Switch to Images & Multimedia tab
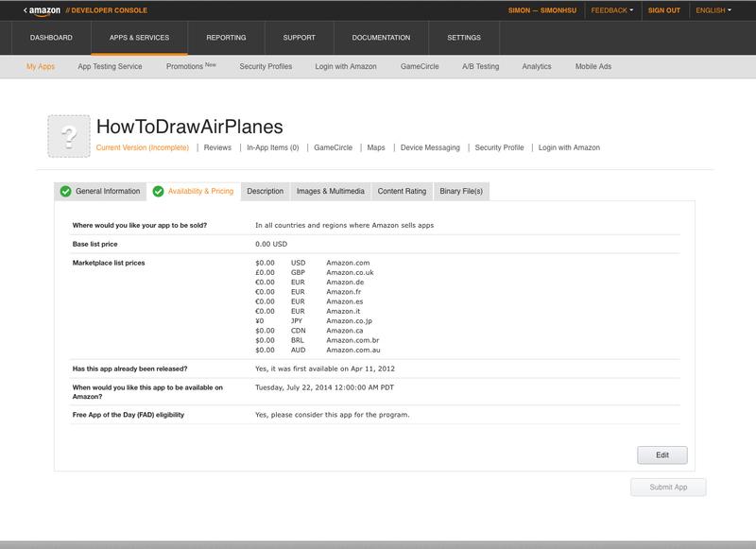The image size is (756, 549). click(330, 192)
